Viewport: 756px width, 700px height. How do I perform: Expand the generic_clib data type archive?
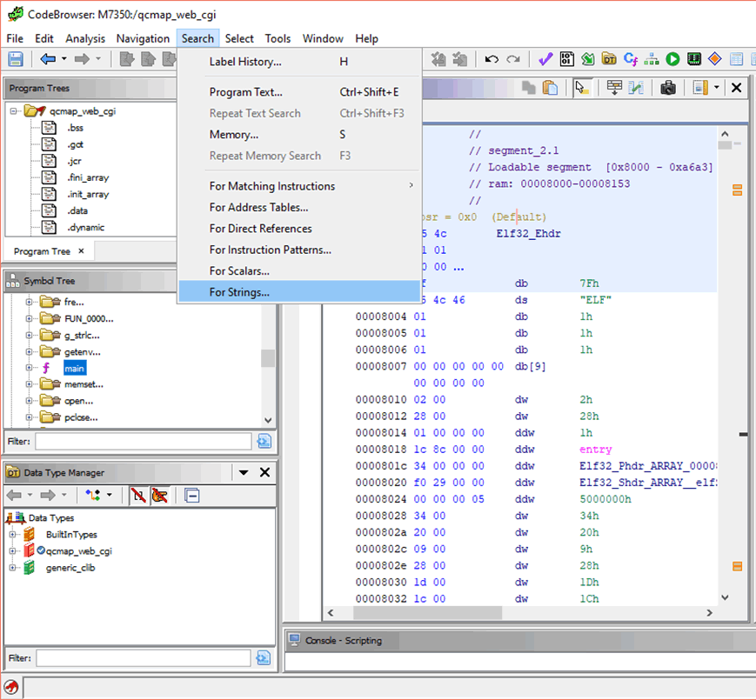[13, 567]
